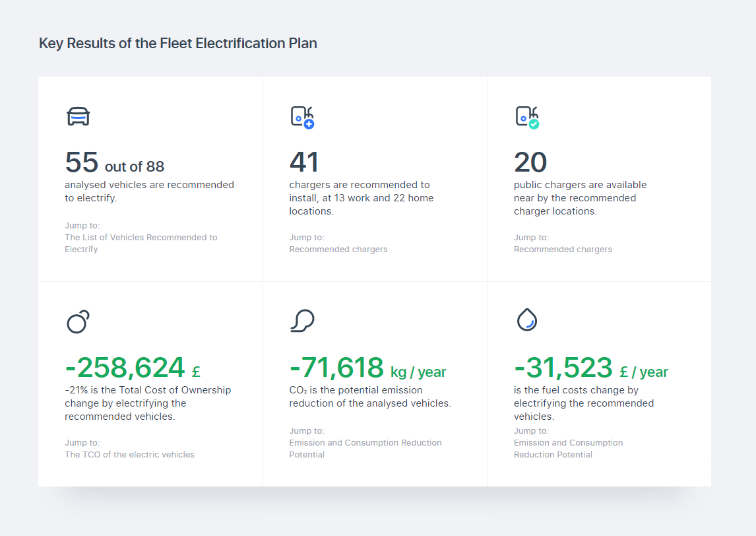Open The TCO of the electric vehicles link

[129, 454]
